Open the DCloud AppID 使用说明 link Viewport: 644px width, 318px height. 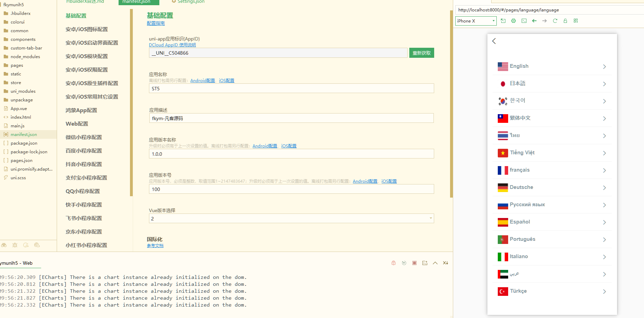pyautogui.click(x=172, y=45)
